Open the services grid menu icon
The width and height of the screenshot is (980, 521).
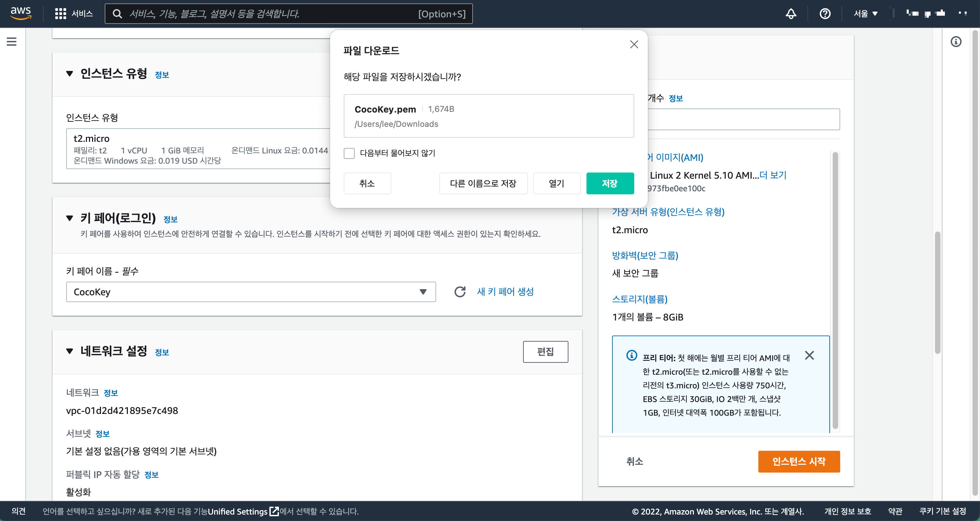click(x=60, y=14)
